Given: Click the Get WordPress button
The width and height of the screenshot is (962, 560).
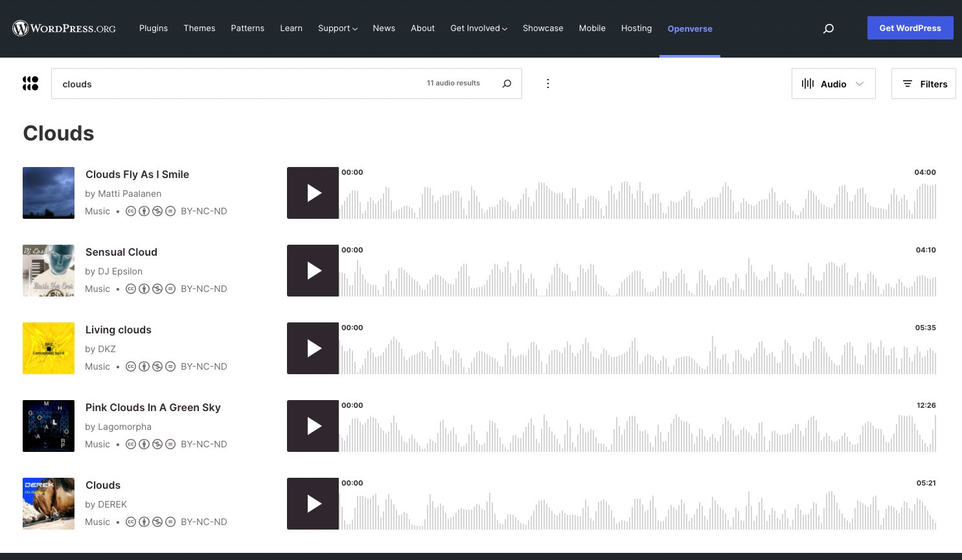Looking at the screenshot, I should [910, 28].
